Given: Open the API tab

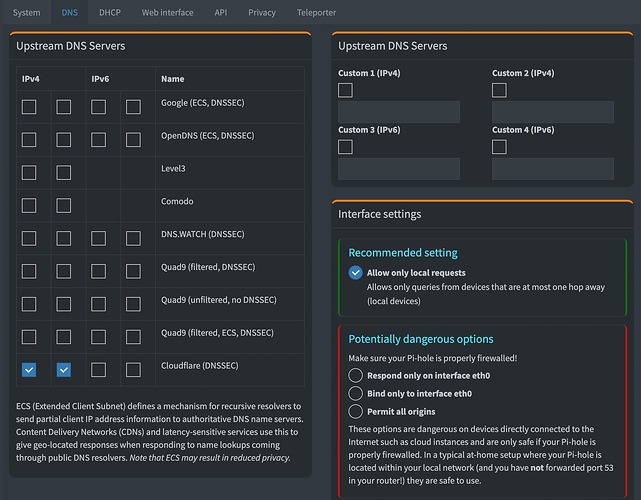Looking at the screenshot, I should [x=220, y=13].
